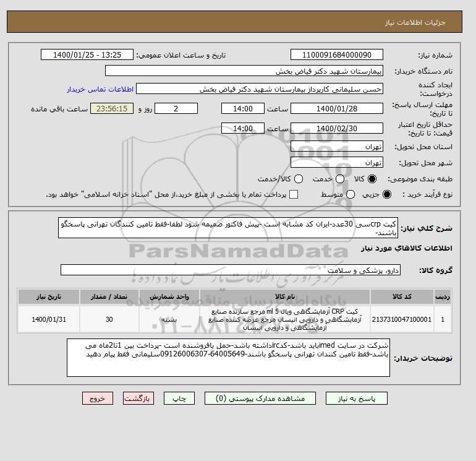Click the delivery province field 'تهران'
This screenshot has height=461, width=476.
tap(337, 147)
